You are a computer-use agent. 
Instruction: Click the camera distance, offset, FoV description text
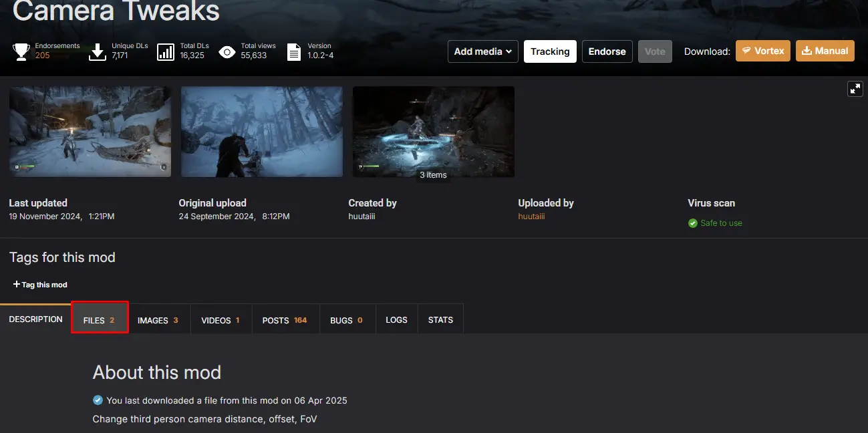point(204,419)
